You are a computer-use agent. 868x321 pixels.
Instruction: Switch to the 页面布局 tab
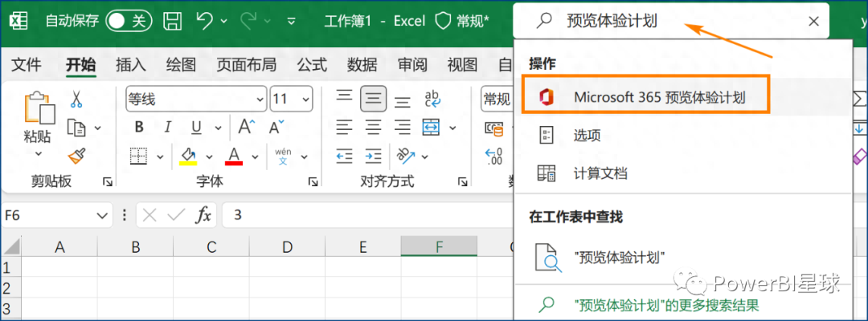pos(246,65)
